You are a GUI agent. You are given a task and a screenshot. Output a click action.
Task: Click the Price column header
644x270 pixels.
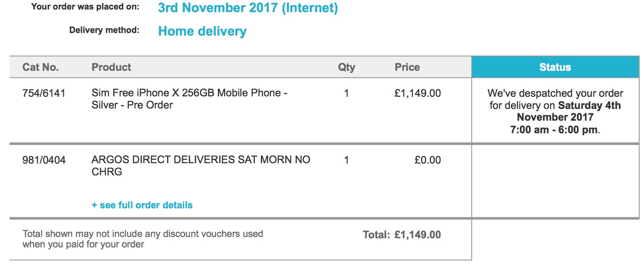coord(407,67)
